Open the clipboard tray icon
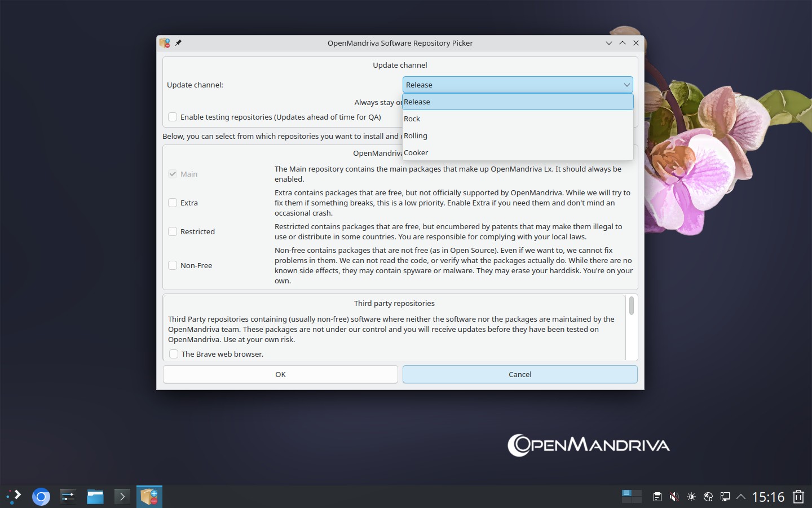This screenshot has width=812, height=508. tap(657, 497)
